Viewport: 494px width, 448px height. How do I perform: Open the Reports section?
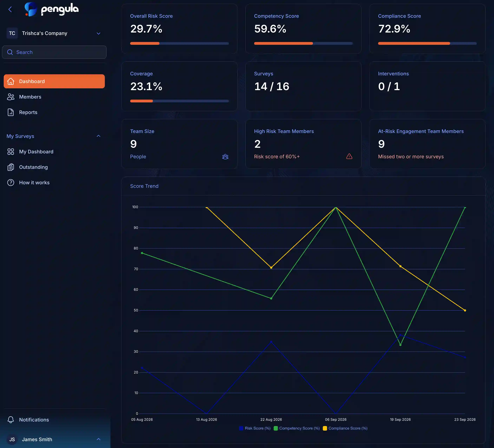[x=54, y=112]
